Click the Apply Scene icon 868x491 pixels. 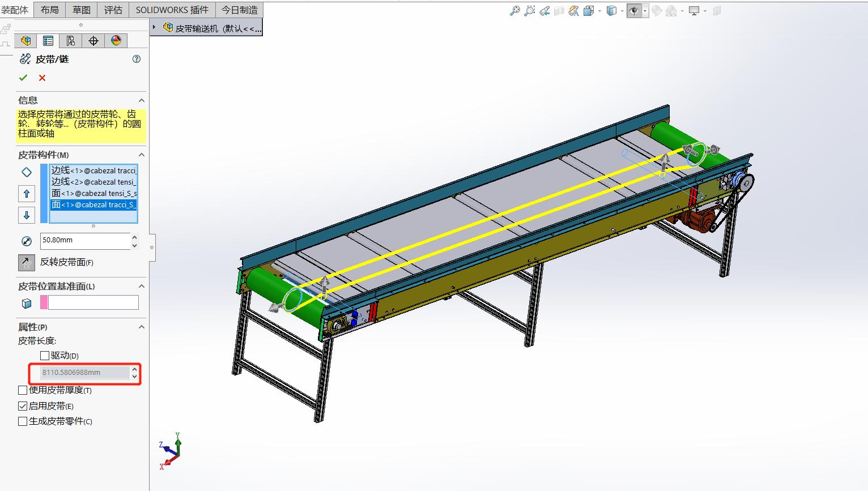tap(671, 10)
